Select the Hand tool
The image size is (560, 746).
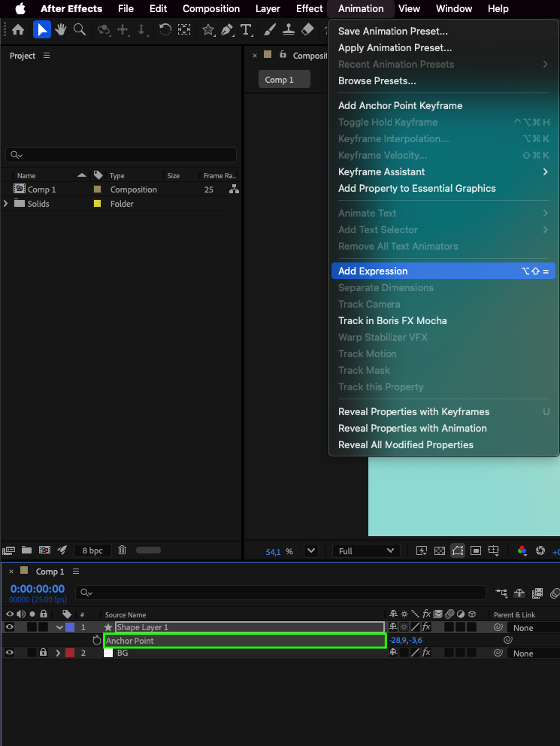(60, 30)
